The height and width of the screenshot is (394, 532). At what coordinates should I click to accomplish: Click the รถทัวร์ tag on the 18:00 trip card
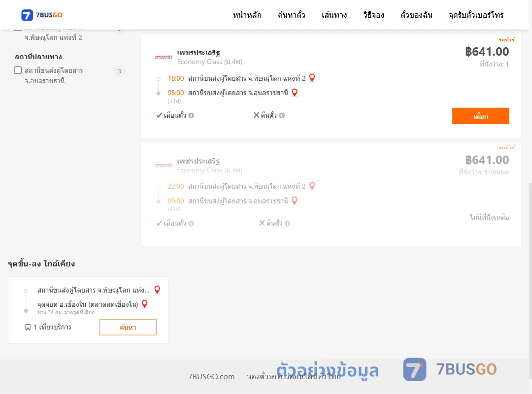tap(506, 40)
